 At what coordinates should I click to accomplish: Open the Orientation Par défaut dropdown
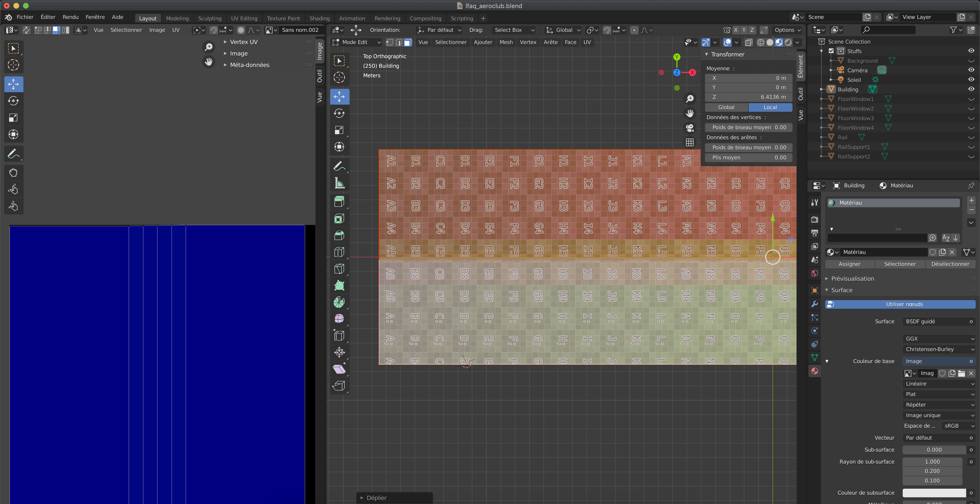(439, 30)
